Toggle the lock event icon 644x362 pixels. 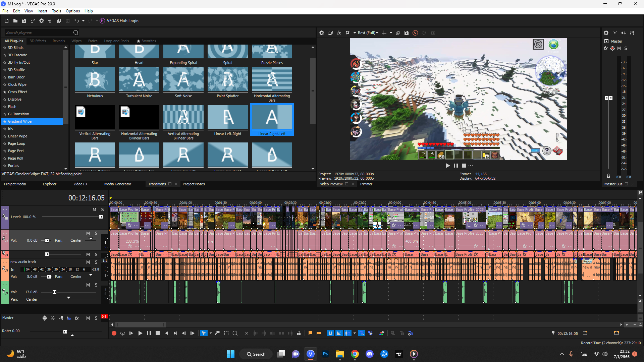299,333
